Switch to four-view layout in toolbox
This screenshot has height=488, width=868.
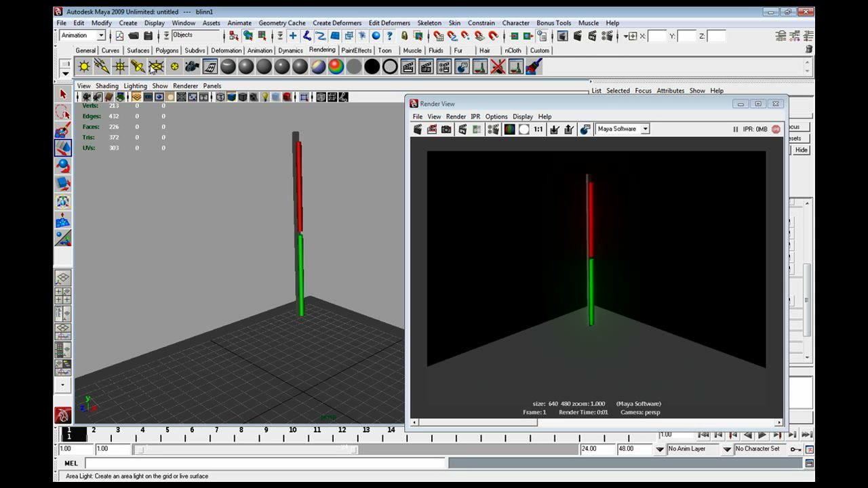pyautogui.click(x=62, y=296)
